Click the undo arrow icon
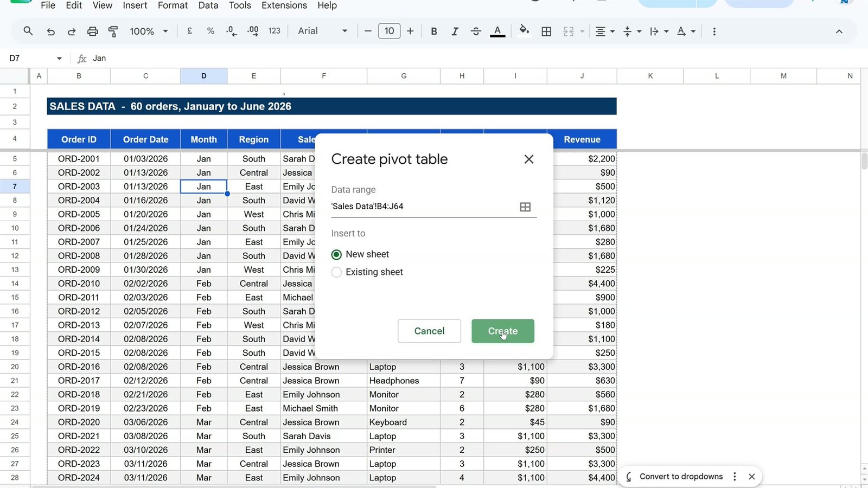868x488 pixels. tap(50, 31)
